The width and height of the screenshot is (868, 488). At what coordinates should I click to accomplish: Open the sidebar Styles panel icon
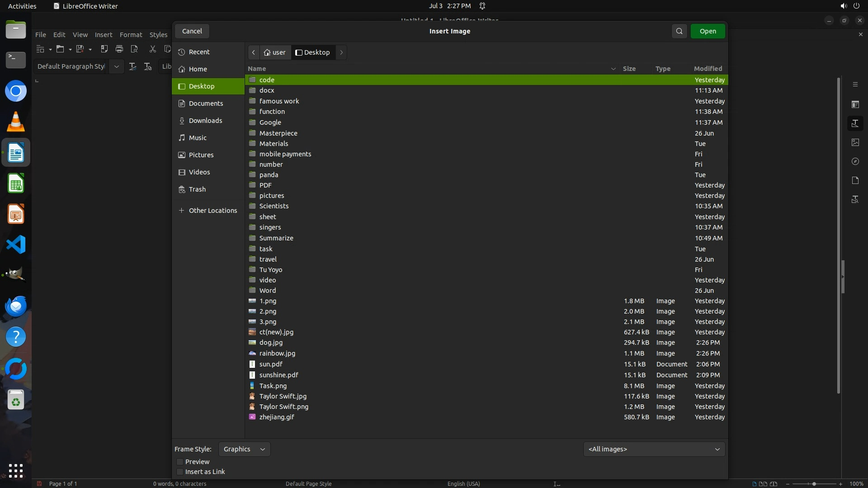tap(855, 123)
